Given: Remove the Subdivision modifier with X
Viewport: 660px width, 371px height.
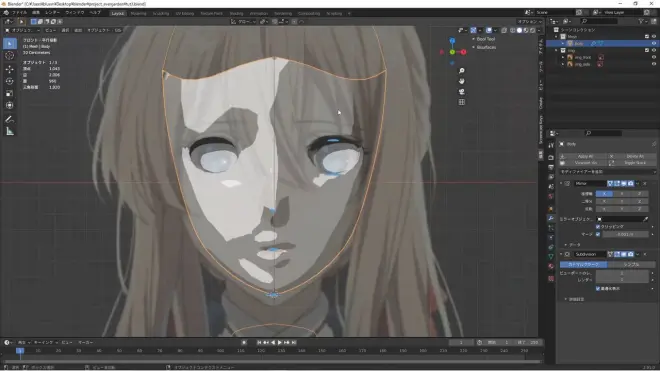Looking at the screenshot, I should point(645,254).
